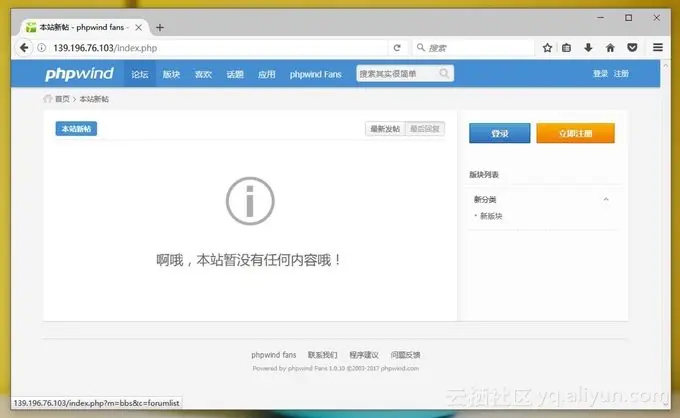Viewport: 680px width, 418px height.
Task: Click the page scrollbar up arrow
Action: tap(665, 65)
